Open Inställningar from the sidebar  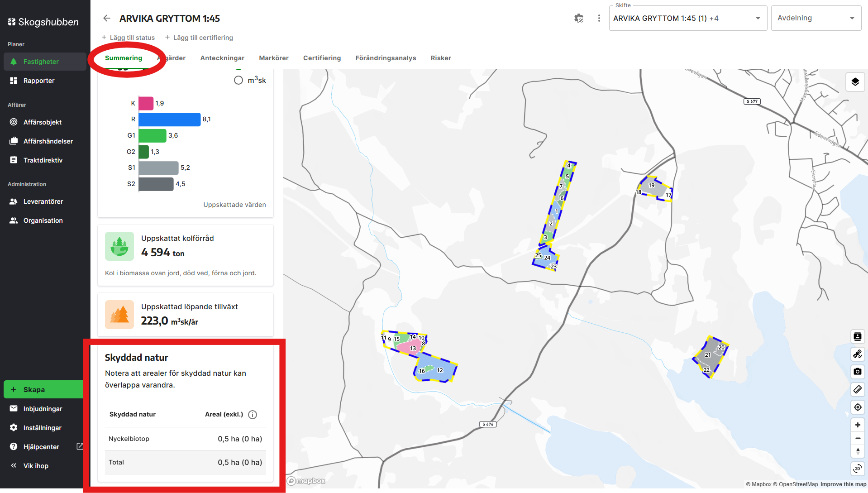(43, 427)
